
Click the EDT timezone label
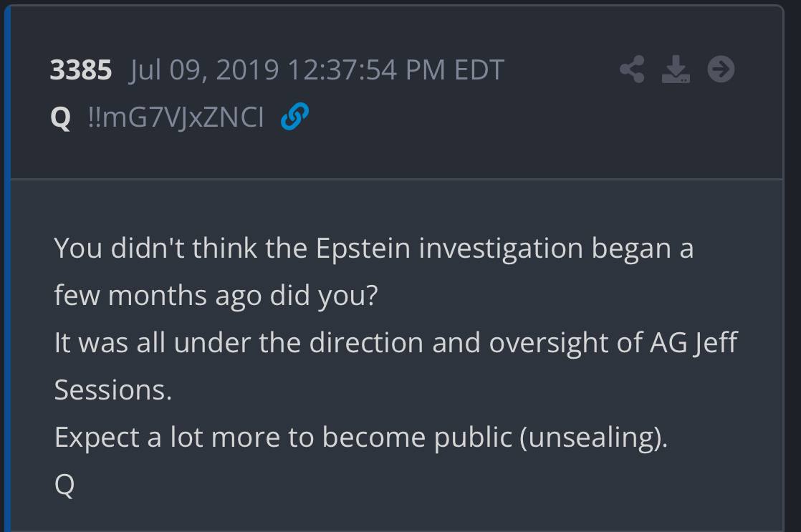pyautogui.click(x=479, y=70)
